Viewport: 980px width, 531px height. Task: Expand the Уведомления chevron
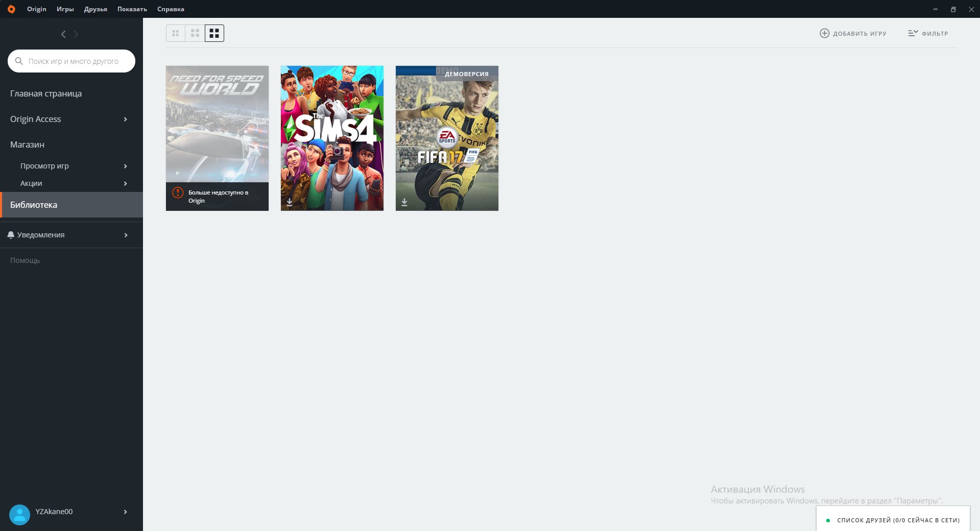tap(125, 235)
